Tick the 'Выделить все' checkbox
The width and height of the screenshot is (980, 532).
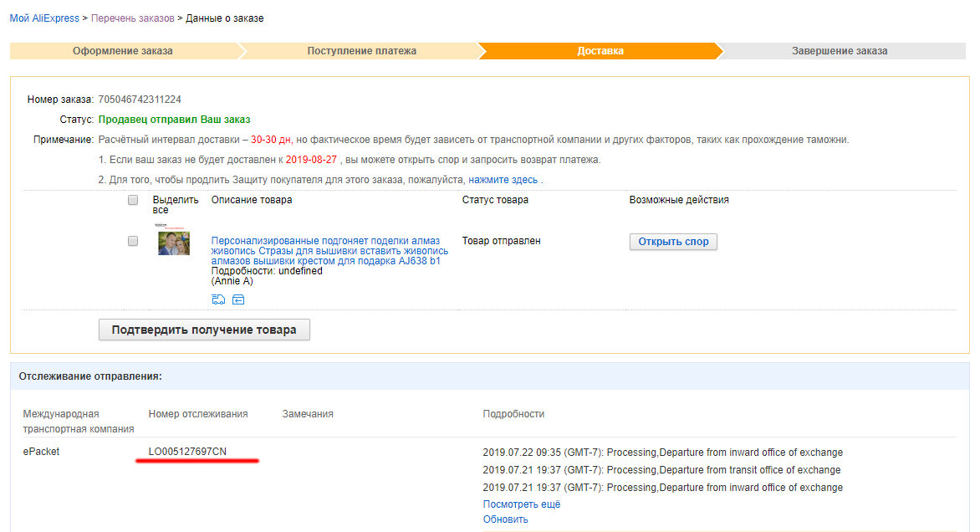click(x=132, y=200)
